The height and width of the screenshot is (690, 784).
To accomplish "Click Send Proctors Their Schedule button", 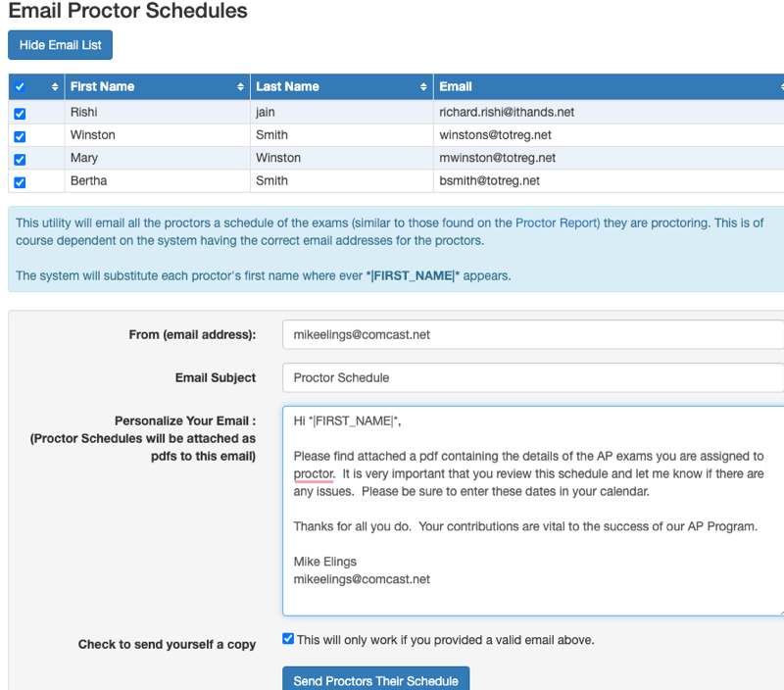I will [376, 679].
